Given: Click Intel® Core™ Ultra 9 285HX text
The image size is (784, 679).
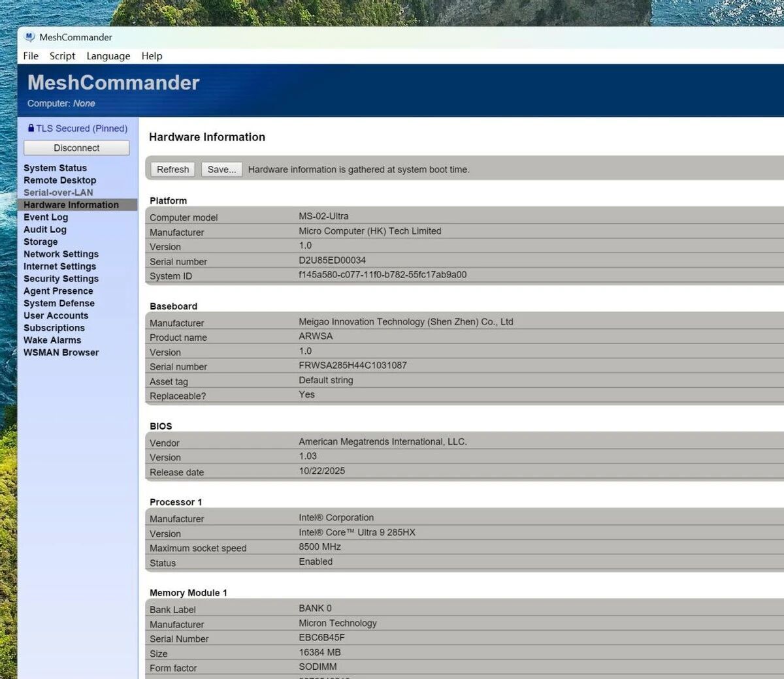Looking at the screenshot, I should coord(357,532).
